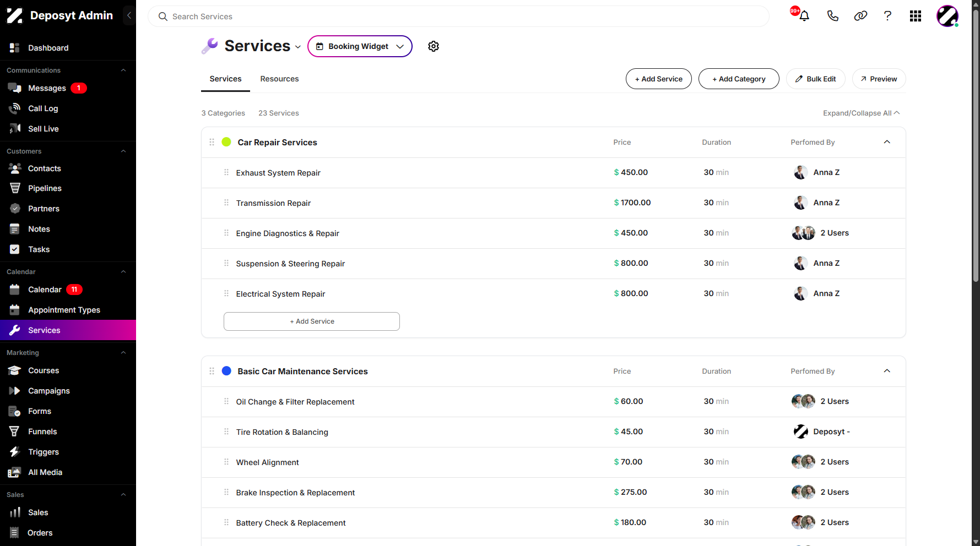Open the Transmission Repair service row
Viewport: 980px width, 546px height.
coord(553,203)
